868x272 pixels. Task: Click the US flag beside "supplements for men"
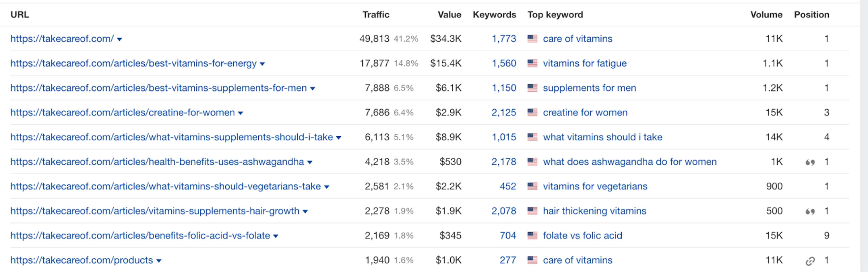click(x=533, y=88)
